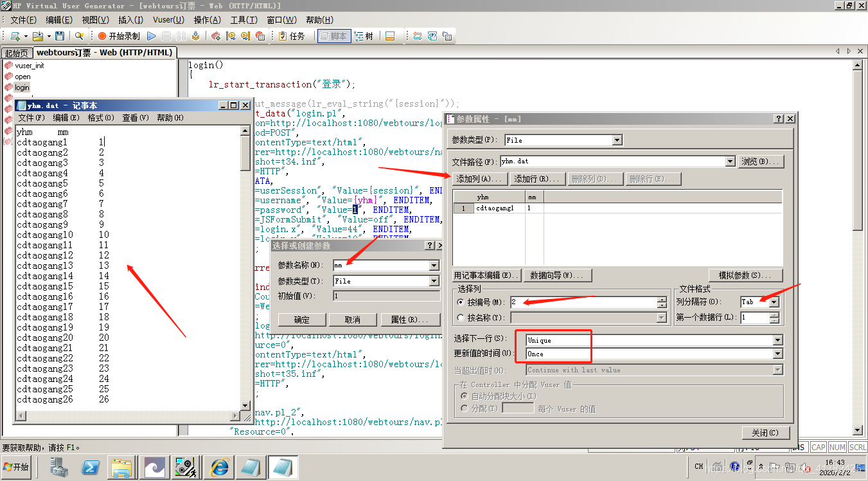Open the 编辑(E) menu in VuGen
Screen dimensions: 868x481
[x=59, y=20]
